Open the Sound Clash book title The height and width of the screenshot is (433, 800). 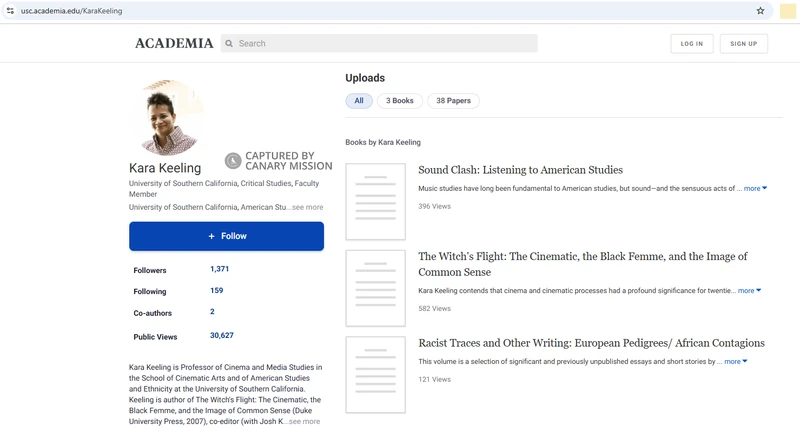click(520, 170)
